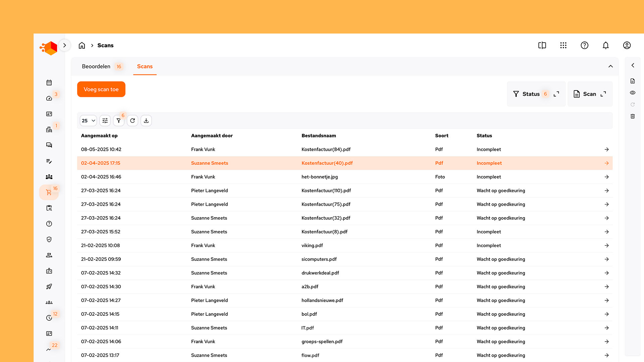Expand the Status filter widget
Image resolution: width=644 pixels, height=362 pixels.
pyautogui.click(x=556, y=94)
